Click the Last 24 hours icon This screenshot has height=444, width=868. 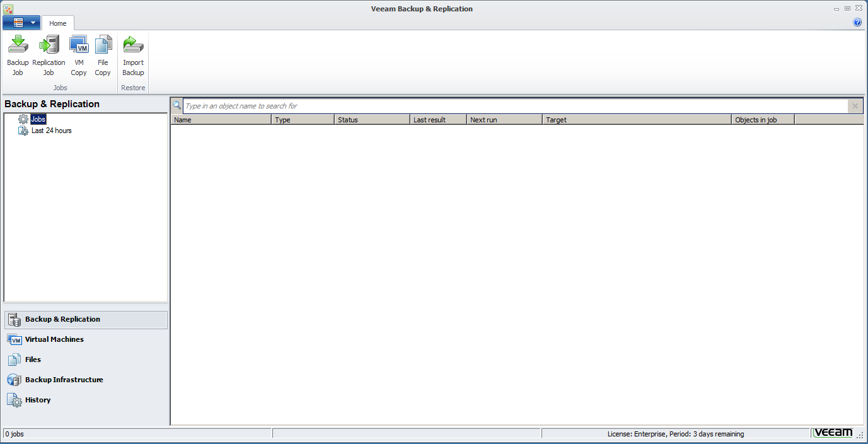pos(23,131)
